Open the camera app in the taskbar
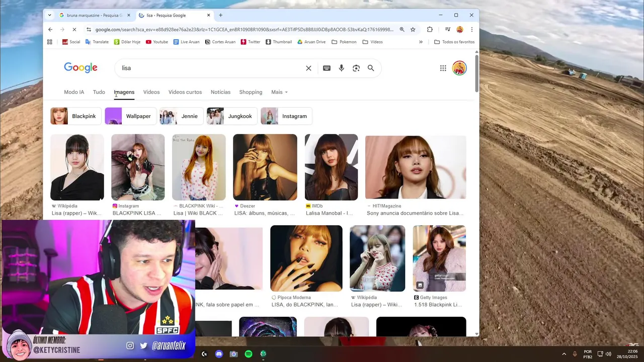Viewport: 644px width, 362px height. click(233, 354)
